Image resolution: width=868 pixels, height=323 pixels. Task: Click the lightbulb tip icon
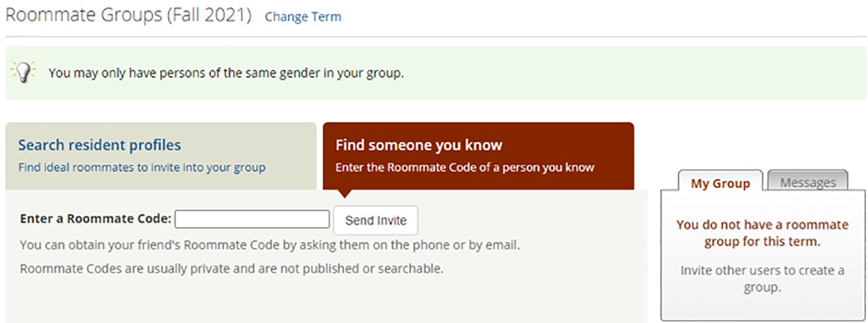click(24, 72)
